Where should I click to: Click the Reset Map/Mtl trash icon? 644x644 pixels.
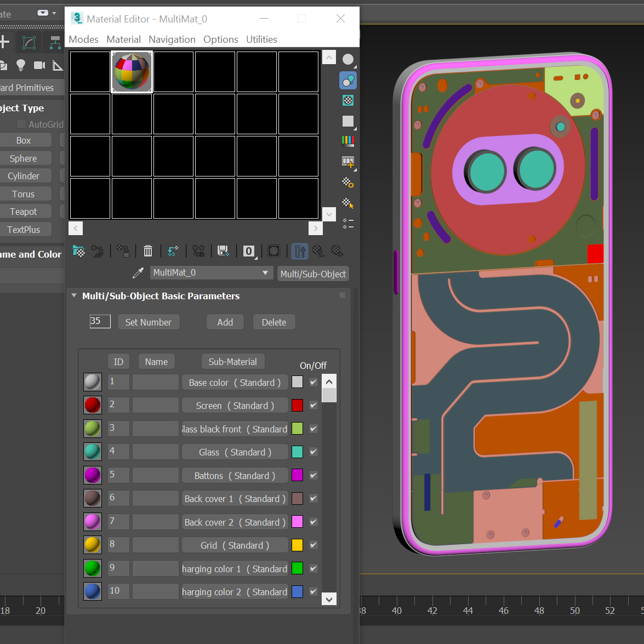148,251
